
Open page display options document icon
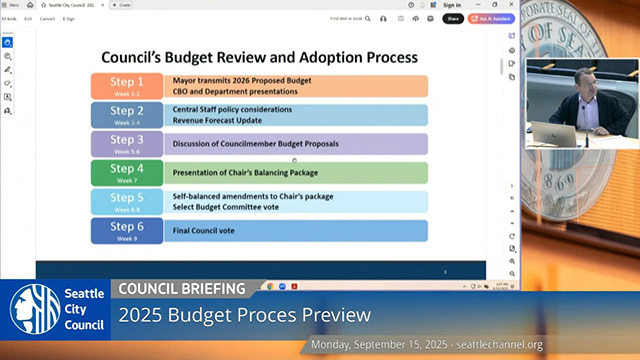coord(512,249)
